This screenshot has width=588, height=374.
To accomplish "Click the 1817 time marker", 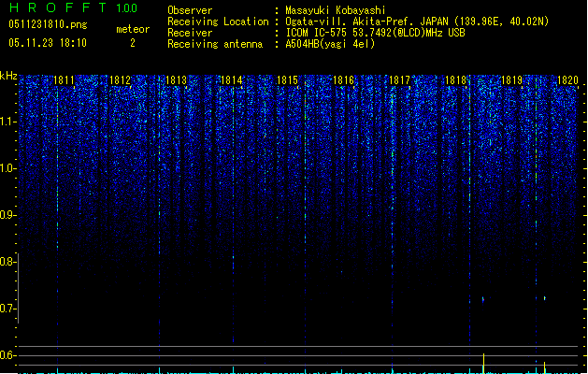I will [399, 80].
